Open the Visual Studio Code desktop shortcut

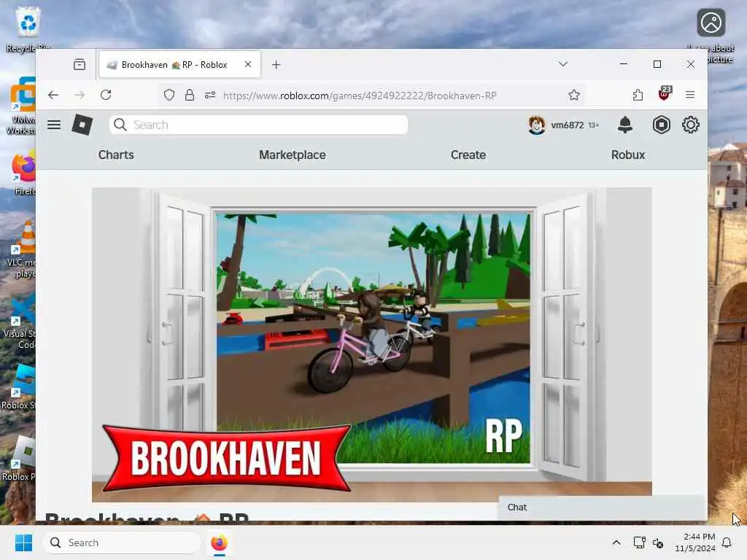click(21, 321)
